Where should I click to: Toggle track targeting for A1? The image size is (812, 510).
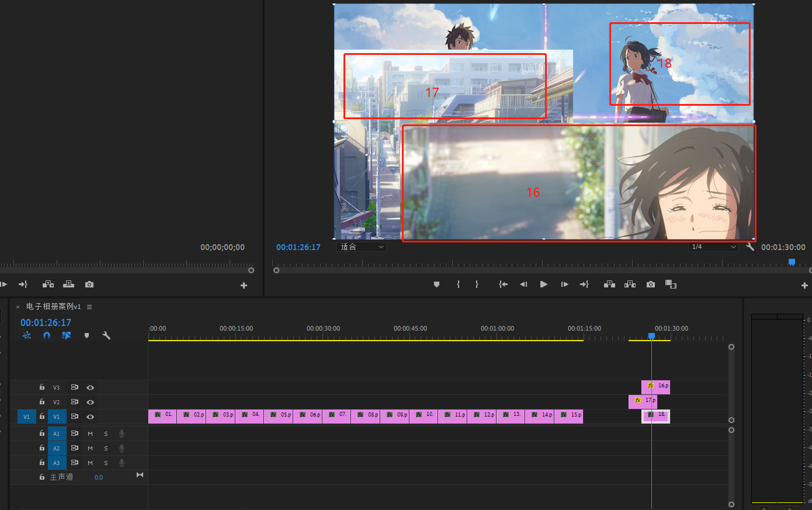pyautogui.click(x=57, y=433)
